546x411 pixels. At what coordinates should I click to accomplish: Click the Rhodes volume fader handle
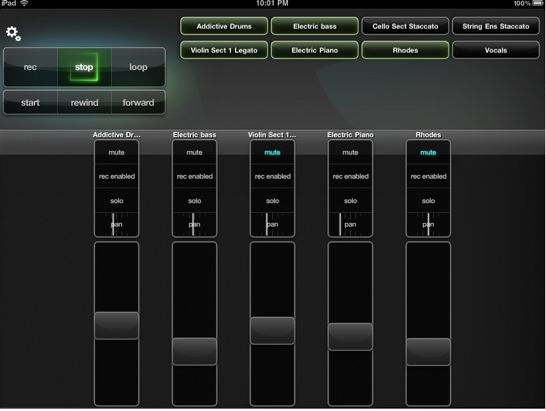click(x=428, y=352)
